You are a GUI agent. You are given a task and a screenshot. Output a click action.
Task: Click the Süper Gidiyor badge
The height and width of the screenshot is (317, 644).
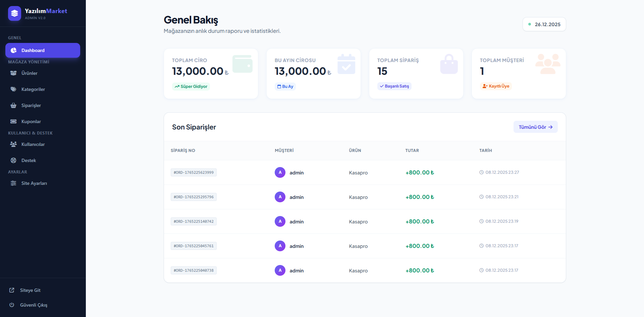click(191, 87)
